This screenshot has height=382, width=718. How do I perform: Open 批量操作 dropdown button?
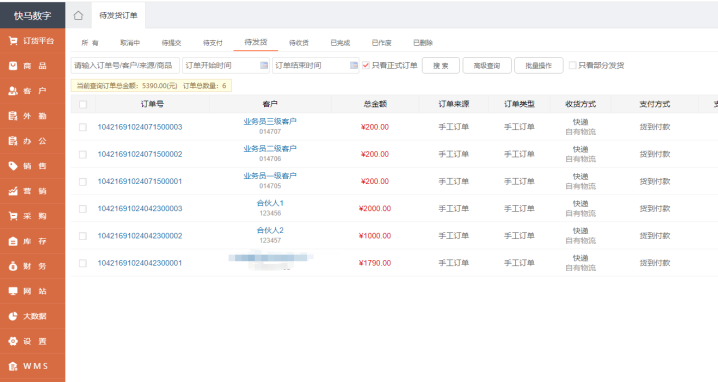click(538, 65)
